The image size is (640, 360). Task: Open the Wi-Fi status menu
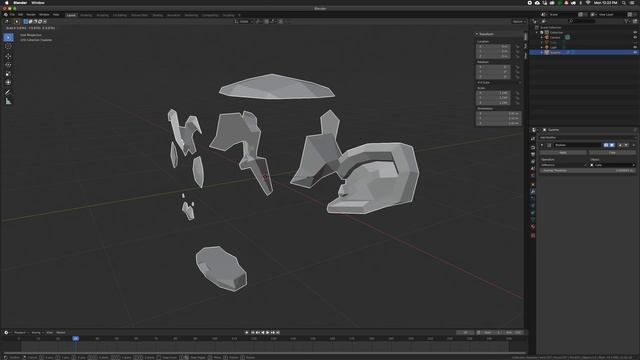click(588, 2)
